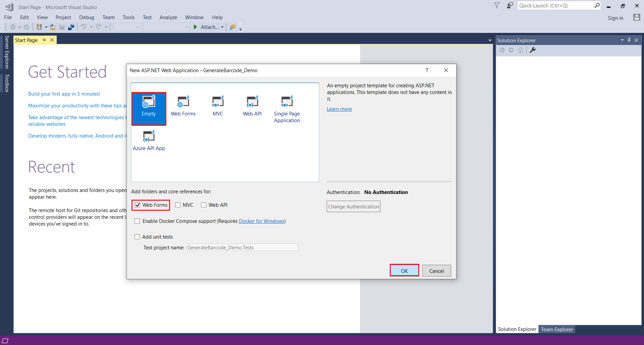Open the Tools menu

pyautogui.click(x=128, y=17)
